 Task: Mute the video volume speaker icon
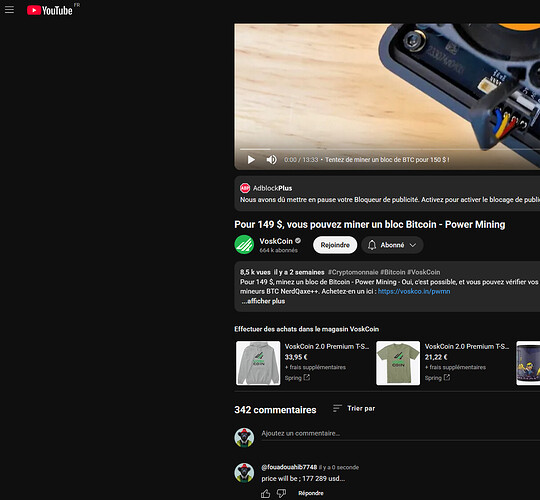[x=271, y=160]
